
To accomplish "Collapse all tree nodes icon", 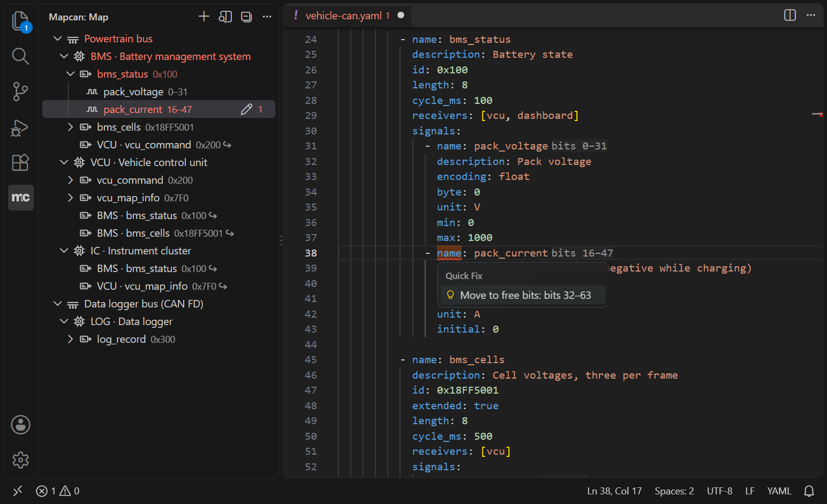I will (246, 17).
